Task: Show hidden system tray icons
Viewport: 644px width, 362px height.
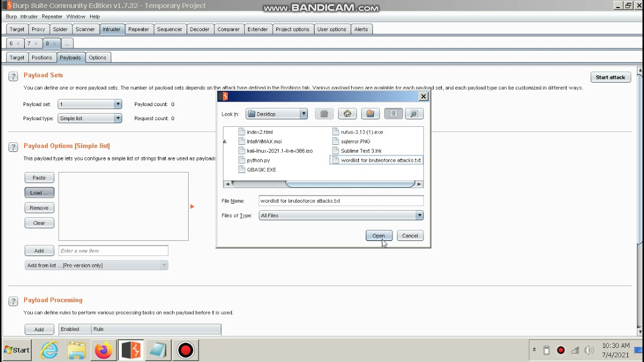Action: coord(534,350)
